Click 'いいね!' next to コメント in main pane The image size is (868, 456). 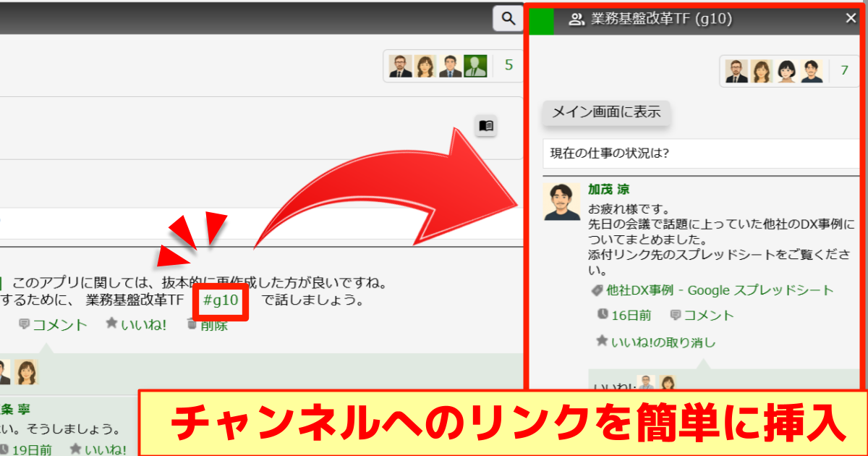point(143,324)
